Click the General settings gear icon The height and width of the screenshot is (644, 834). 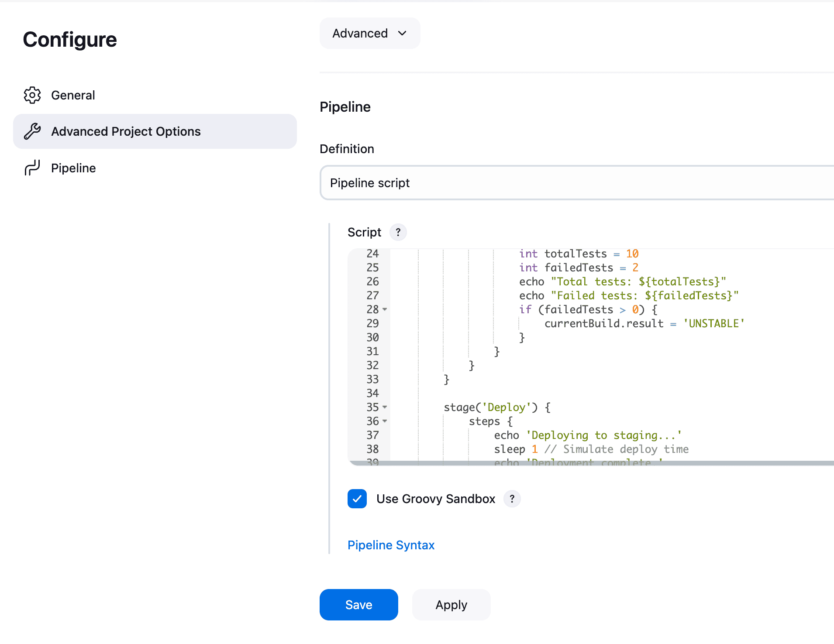tap(32, 95)
